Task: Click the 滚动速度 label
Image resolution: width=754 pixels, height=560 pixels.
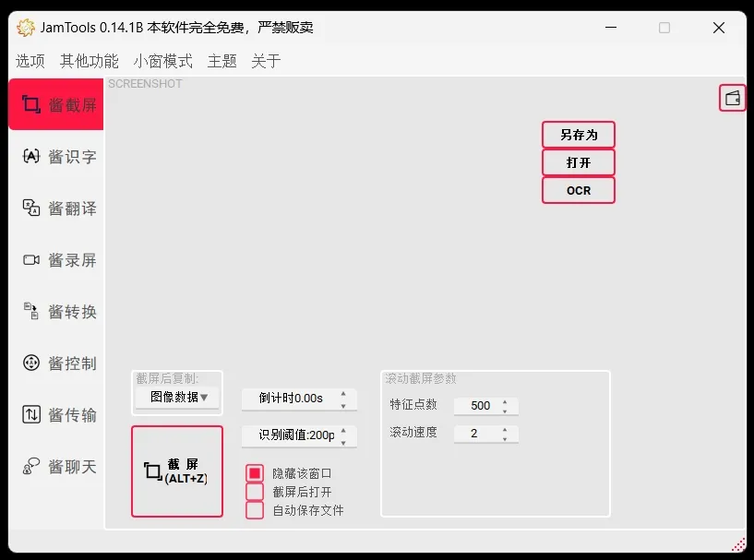Action: click(x=413, y=432)
